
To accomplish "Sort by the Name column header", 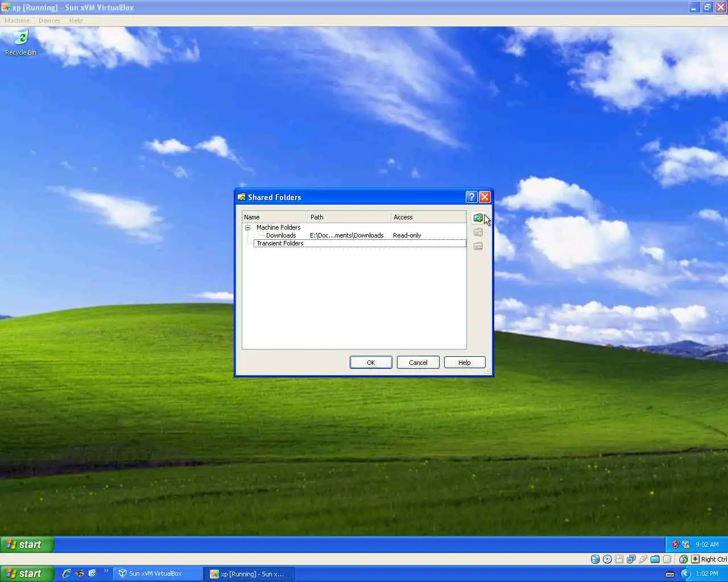I will [x=275, y=217].
